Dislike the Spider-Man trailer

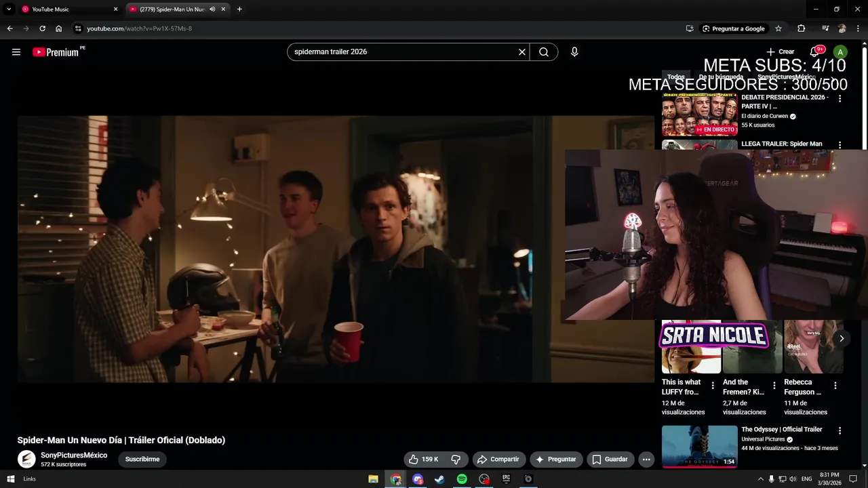pyautogui.click(x=456, y=459)
